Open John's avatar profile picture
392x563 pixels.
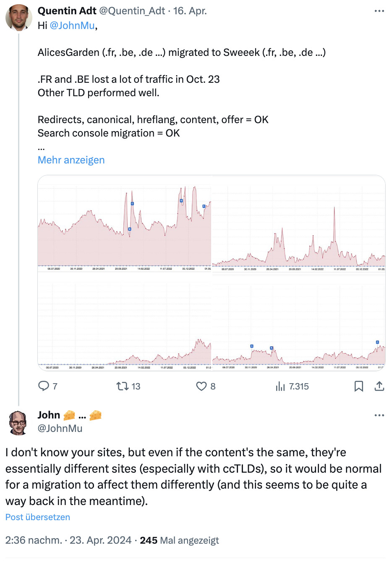pos(18,422)
